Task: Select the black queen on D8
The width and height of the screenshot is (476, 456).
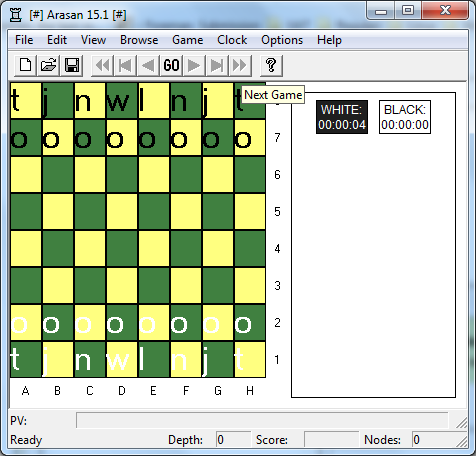Action: click(x=122, y=101)
